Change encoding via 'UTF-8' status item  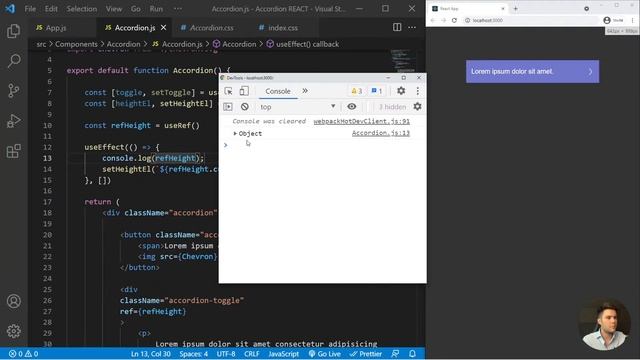(226, 354)
